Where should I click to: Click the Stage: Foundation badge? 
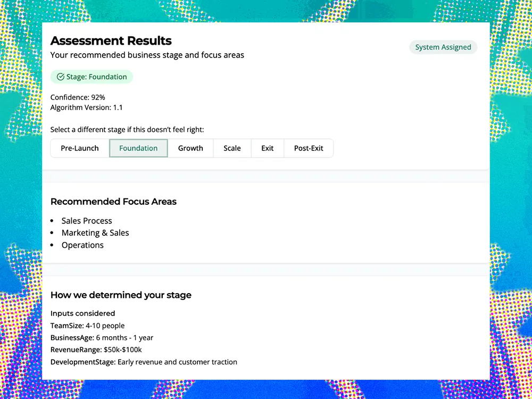pyautogui.click(x=92, y=77)
